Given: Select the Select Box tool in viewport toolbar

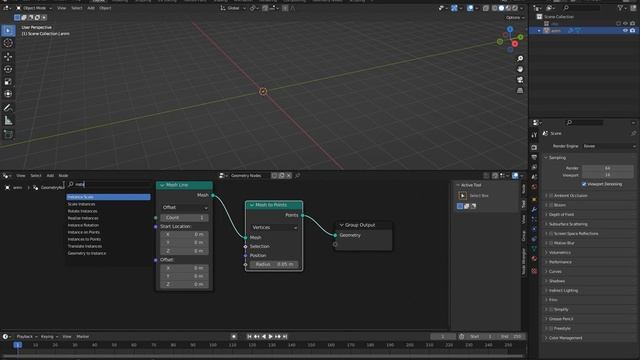Looking at the screenshot, I should 8,31.
